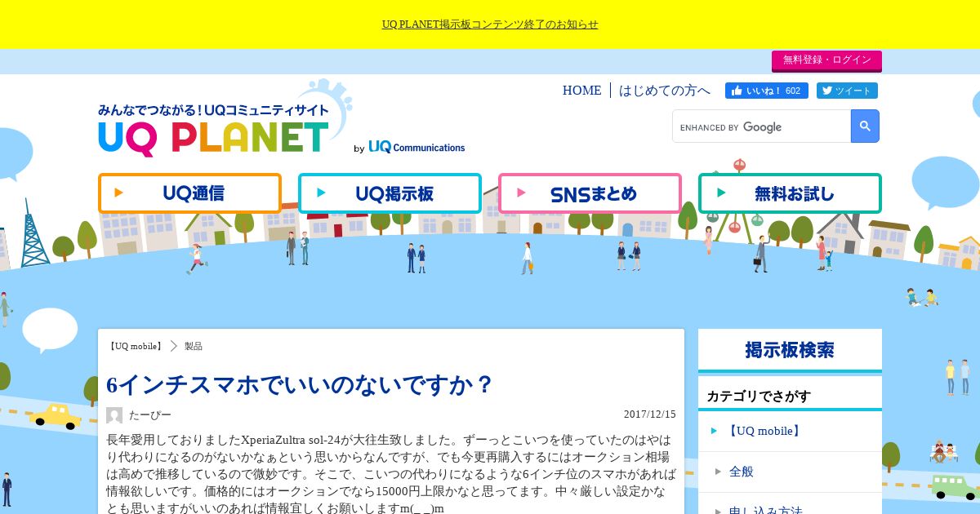Click the Twitter bird icon on tweet button

coord(826,91)
